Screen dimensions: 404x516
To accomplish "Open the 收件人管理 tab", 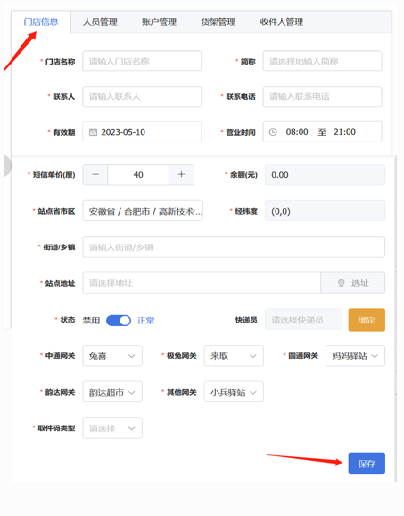I will 281,22.
